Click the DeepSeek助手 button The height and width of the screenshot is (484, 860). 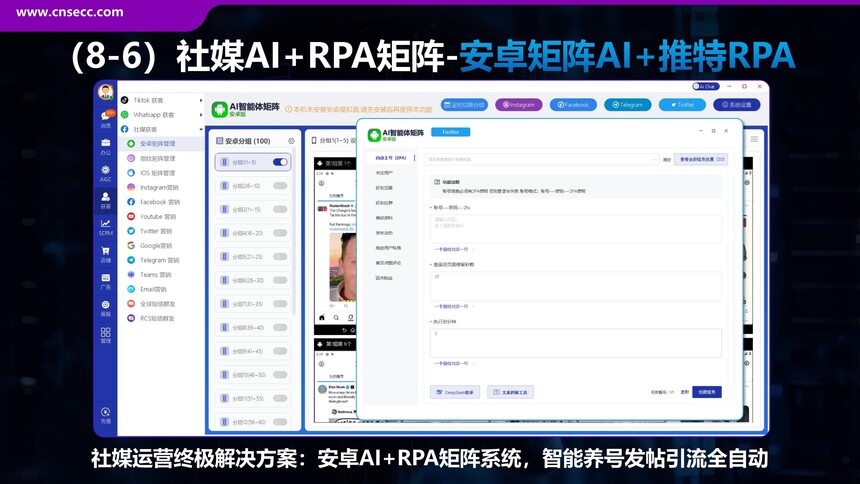[455, 392]
